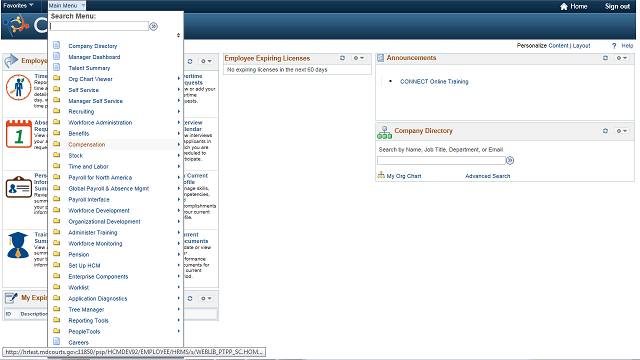Collapse the Main Menu dropdown
The image size is (640, 360).
pyautogui.click(x=67, y=6)
